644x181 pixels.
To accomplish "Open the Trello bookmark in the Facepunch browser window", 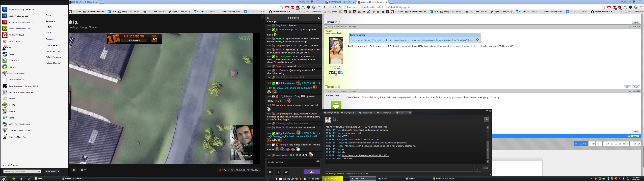I will [x=434, y=12].
